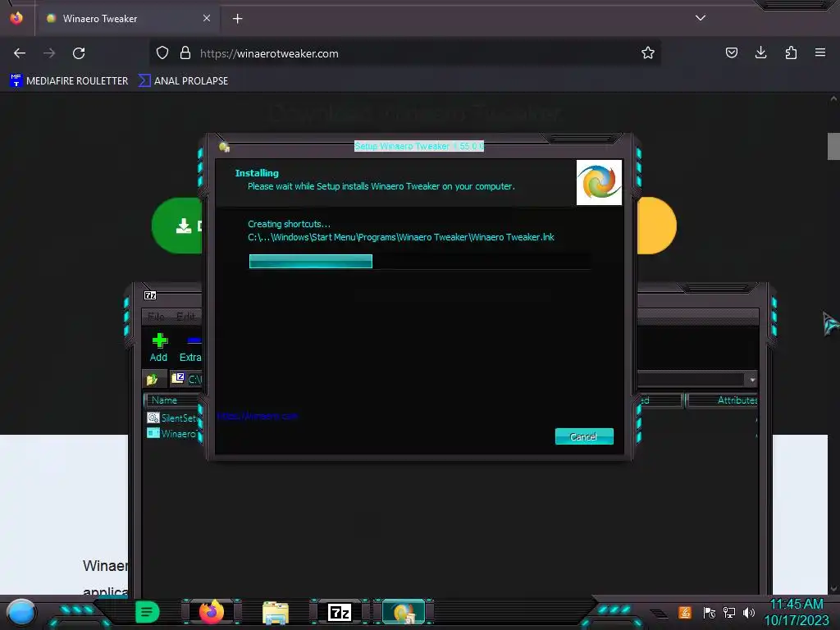Click the up-folder icon in the 7-Zip address bar
The image size is (840, 630).
[152, 379]
